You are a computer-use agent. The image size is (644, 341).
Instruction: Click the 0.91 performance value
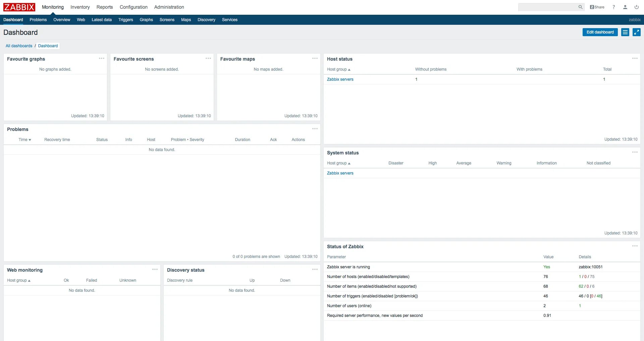coord(547,316)
